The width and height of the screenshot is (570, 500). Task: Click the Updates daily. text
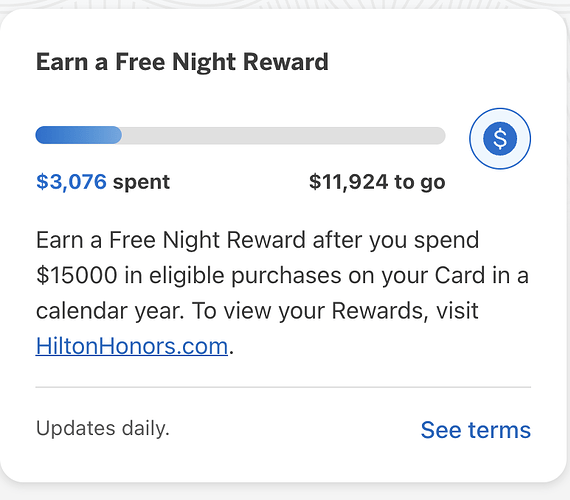pyautogui.click(x=103, y=428)
